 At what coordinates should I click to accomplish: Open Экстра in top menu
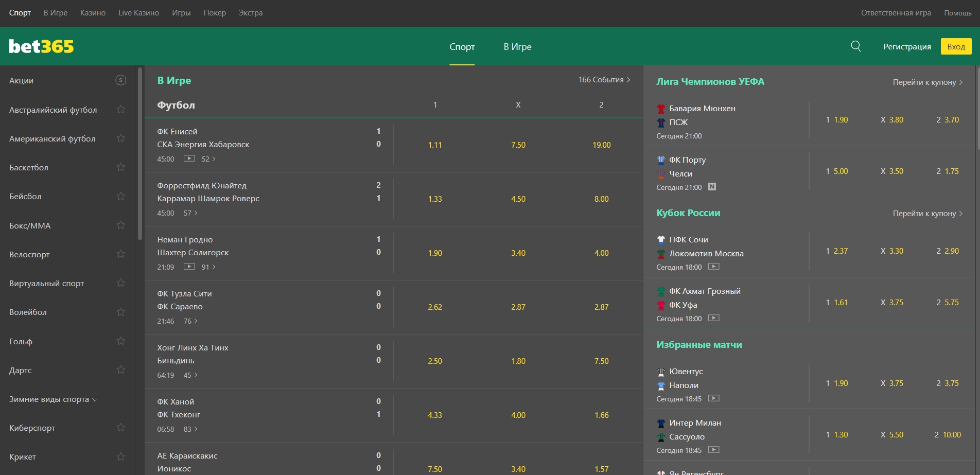251,13
